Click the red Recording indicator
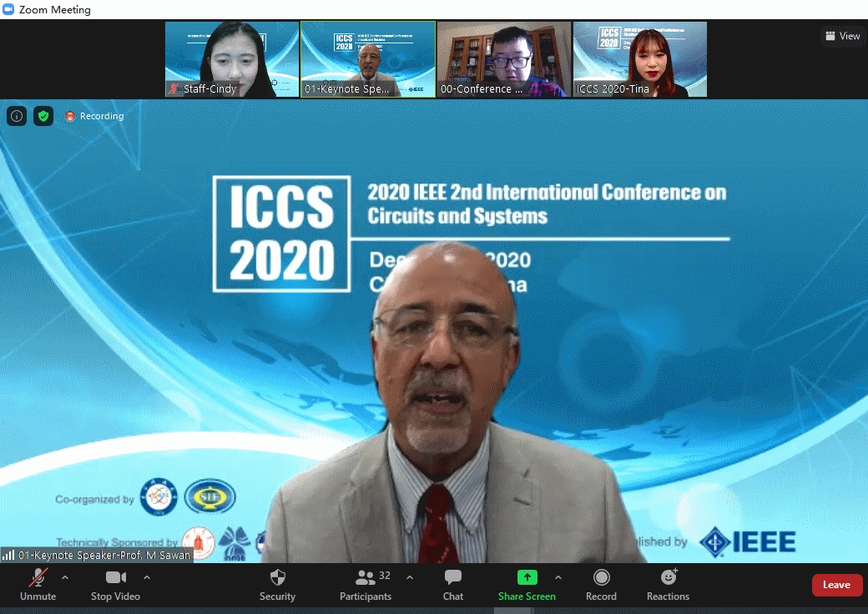This screenshot has width=868, height=614. [94, 116]
